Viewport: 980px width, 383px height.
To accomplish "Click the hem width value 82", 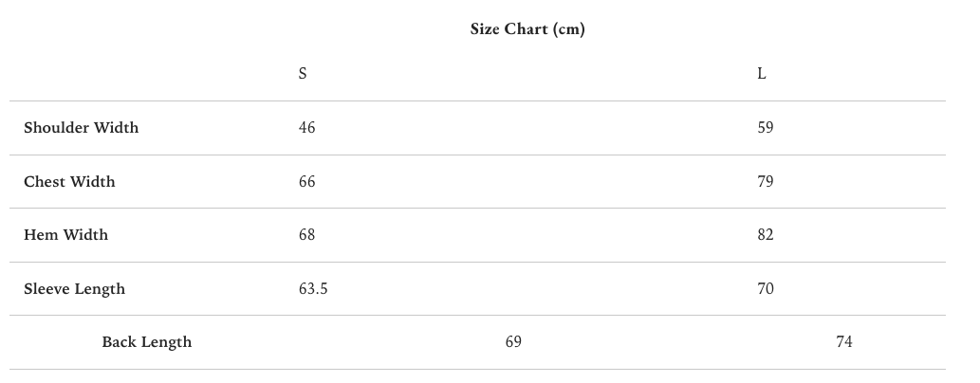I will [x=766, y=235].
